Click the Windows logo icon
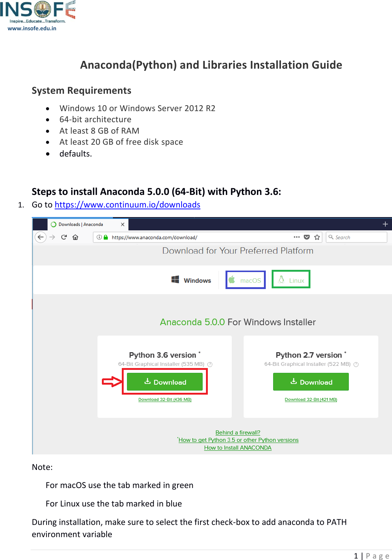 [175, 279]
